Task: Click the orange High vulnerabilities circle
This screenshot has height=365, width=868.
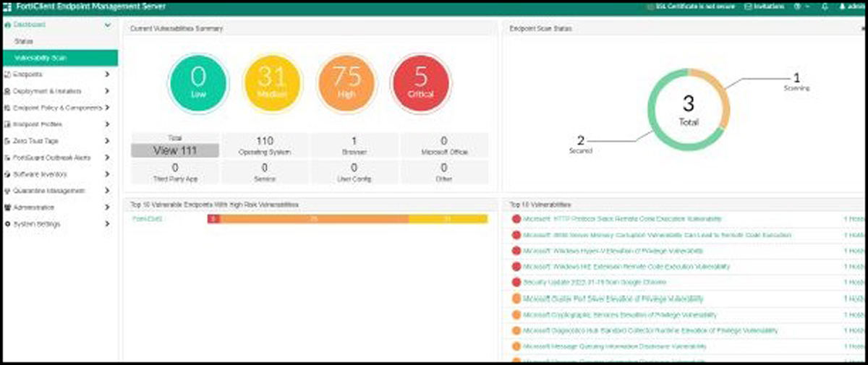Action: coord(346,84)
